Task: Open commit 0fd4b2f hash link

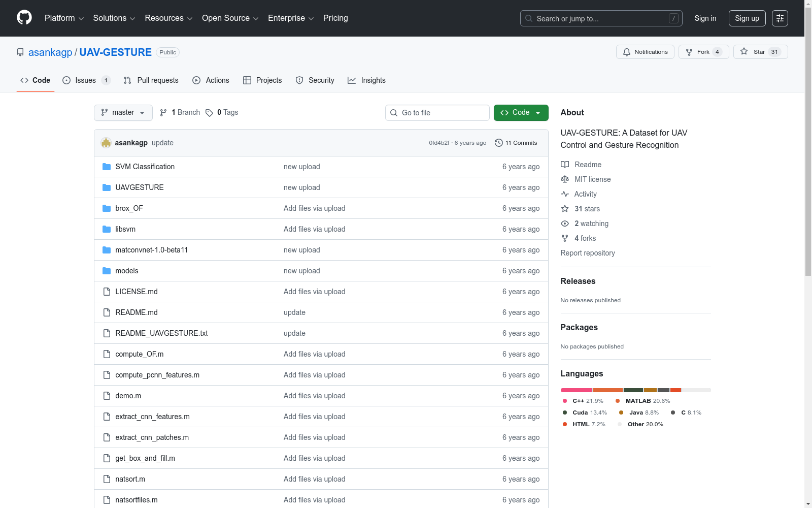Action: [439, 143]
